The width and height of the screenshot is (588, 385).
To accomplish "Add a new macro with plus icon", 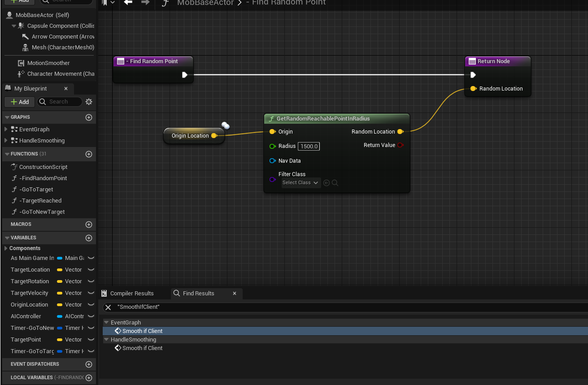I will click(x=89, y=224).
